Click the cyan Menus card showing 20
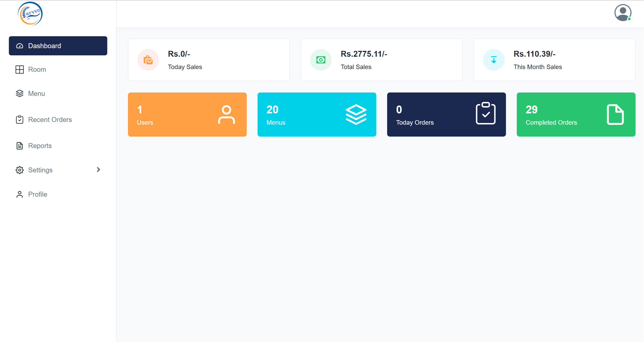This screenshot has width=644, height=342. (x=317, y=115)
